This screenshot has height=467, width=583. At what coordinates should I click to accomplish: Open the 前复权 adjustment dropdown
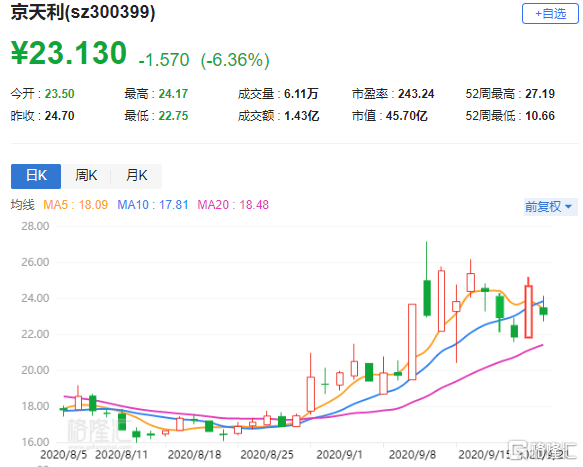pyautogui.click(x=550, y=206)
